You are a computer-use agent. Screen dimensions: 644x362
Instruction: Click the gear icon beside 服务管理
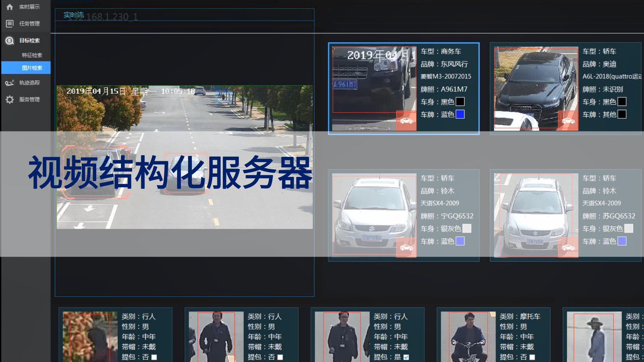[10, 100]
